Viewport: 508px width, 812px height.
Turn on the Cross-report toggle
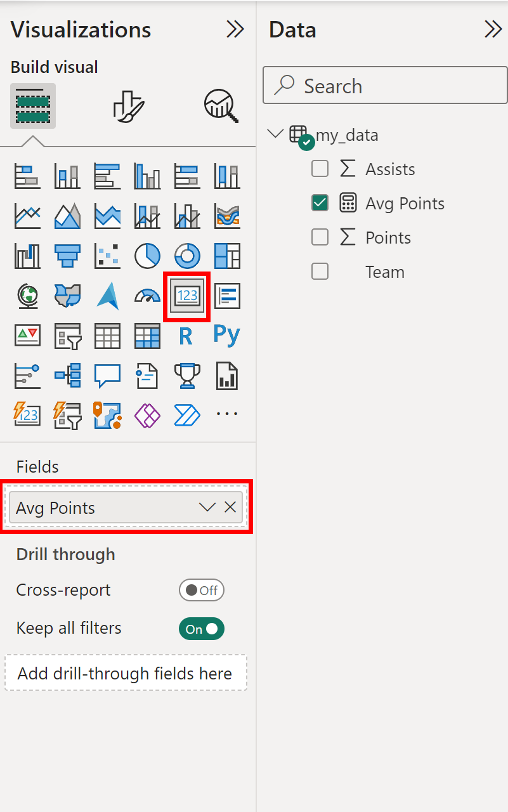pos(202,590)
